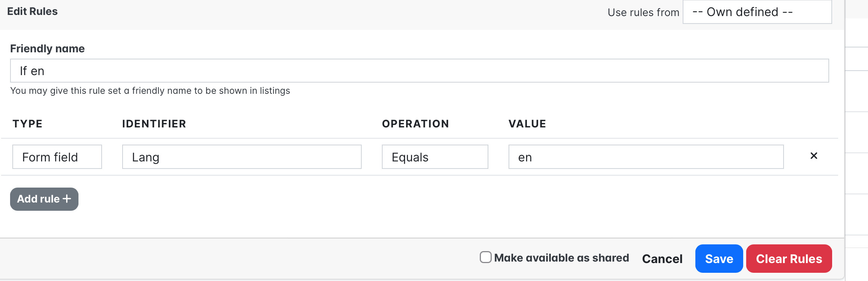Click the Friendly name label

[47, 49]
